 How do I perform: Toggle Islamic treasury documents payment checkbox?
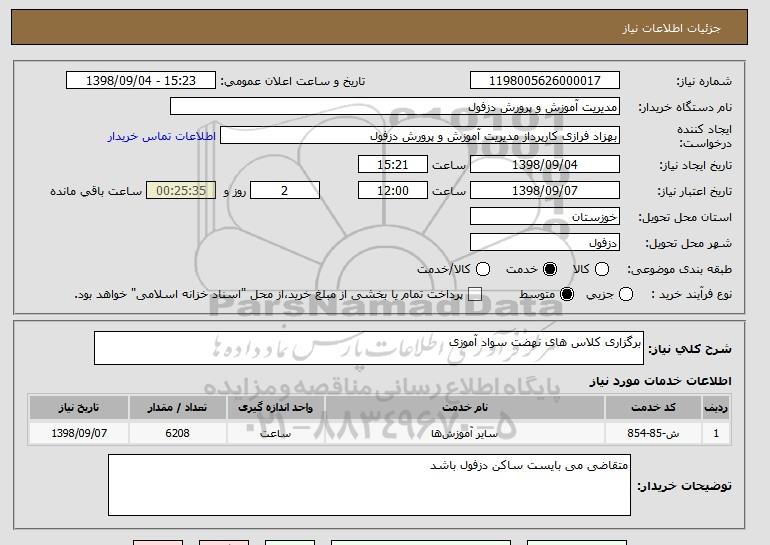click(475, 294)
